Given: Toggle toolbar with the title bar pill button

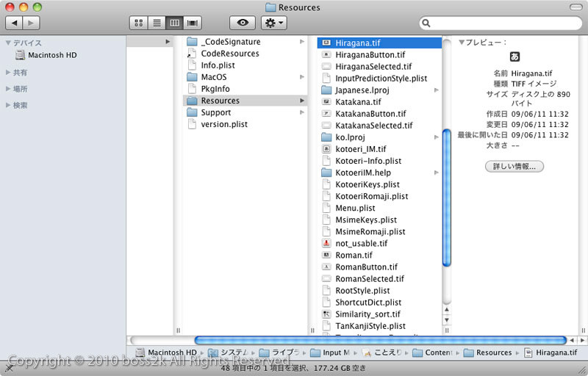Looking at the screenshot, I should point(576,7).
